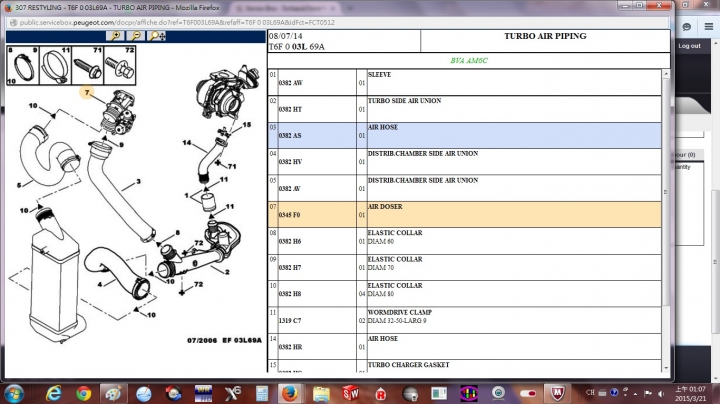Viewport: 720px width, 404px height.
Task: Click the parts table vertical scrollbar thumb
Action: [x=666, y=192]
